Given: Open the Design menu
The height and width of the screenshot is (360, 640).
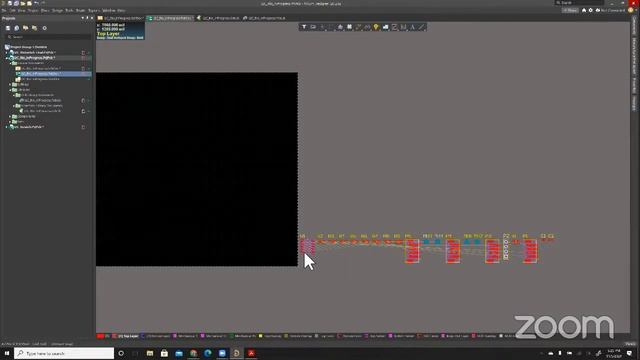Looking at the screenshot, I should 57,11.
